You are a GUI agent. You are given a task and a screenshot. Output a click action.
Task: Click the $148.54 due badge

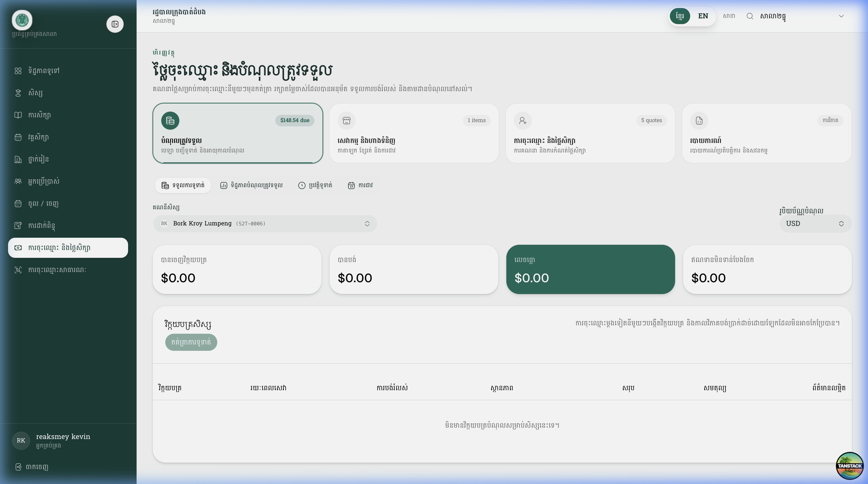(x=295, y=120)
